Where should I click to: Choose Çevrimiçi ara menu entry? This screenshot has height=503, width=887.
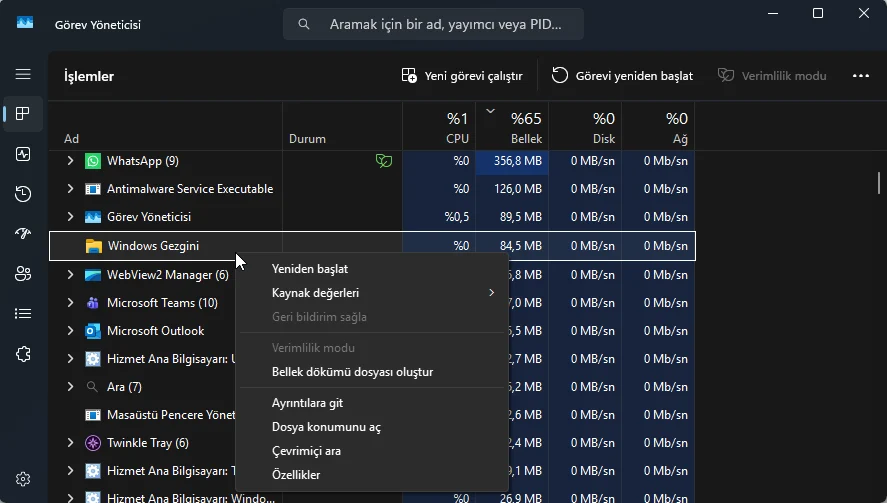[x=371, y=451]
